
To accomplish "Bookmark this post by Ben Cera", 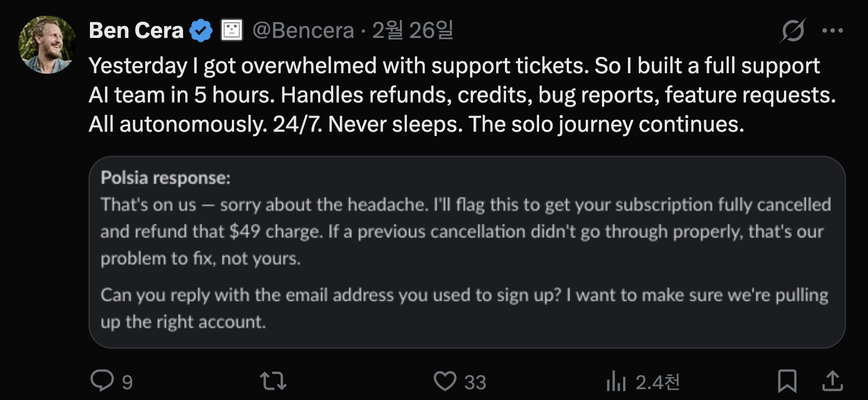I will pos(787,381).
